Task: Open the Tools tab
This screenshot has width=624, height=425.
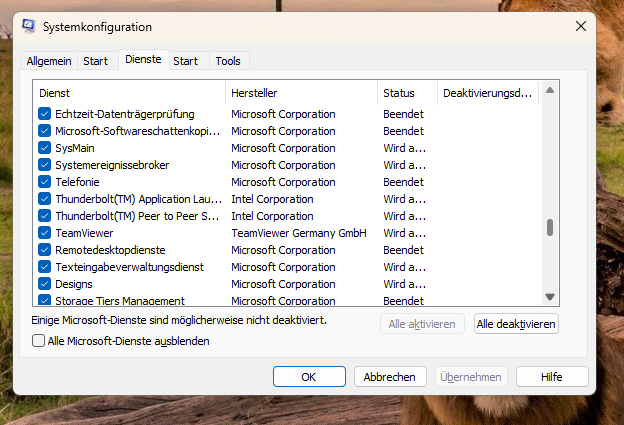Action: (x=228, y=61)
